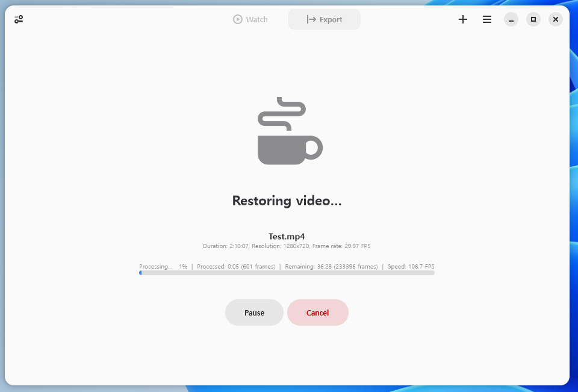
Task: Click the steaming coffee cup icon
Action: click(x=290, y=131)
